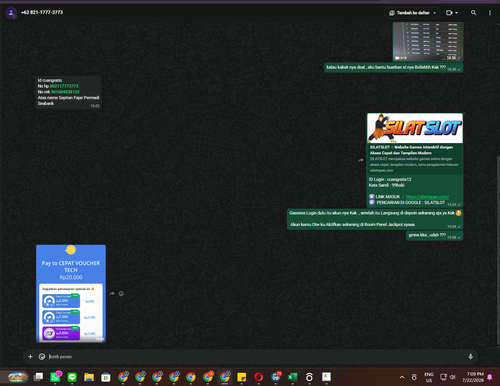This screenshot has width=500, height=386.
Task: Open Task View from the taskbar
Action: tap(39, 377)
